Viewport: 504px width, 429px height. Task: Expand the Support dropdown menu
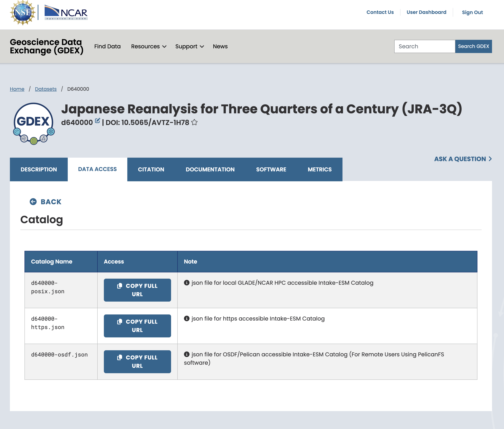[189, 46]
